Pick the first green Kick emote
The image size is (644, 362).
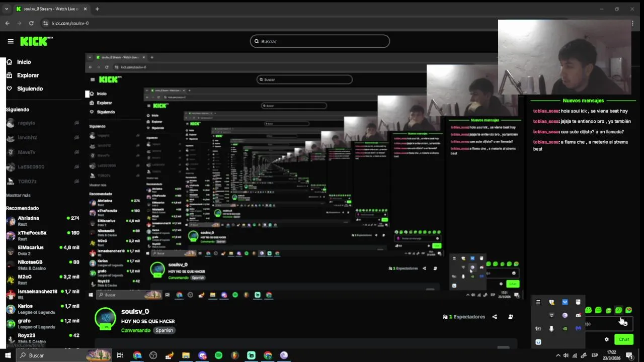[x=588, y=310]
